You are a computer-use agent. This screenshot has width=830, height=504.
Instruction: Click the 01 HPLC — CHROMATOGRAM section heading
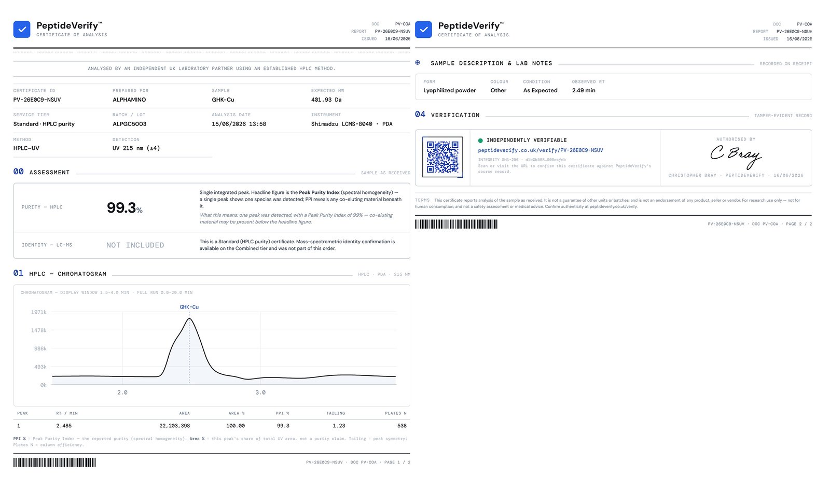click(x=60, y=273)
